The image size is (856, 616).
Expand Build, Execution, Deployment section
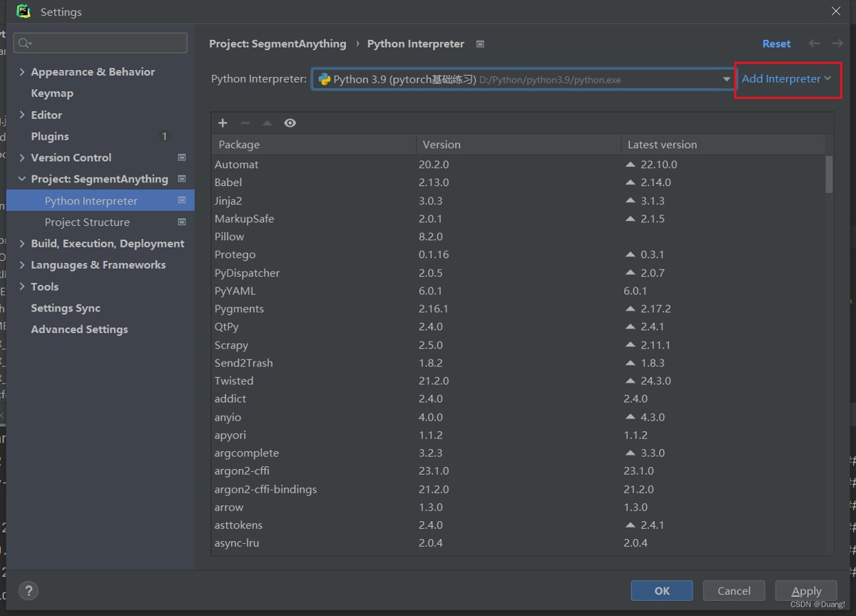pos(22,244)
